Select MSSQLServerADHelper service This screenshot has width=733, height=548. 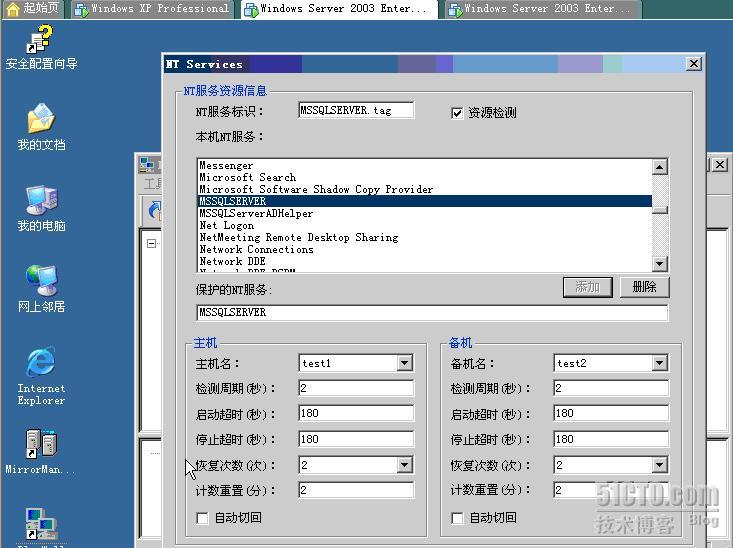tap(425, 213)
